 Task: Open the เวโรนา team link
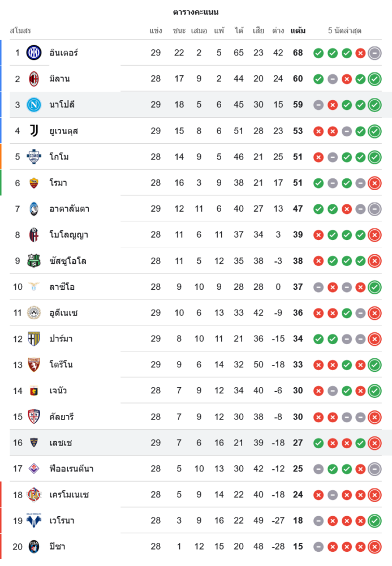[x=62, y=521]
